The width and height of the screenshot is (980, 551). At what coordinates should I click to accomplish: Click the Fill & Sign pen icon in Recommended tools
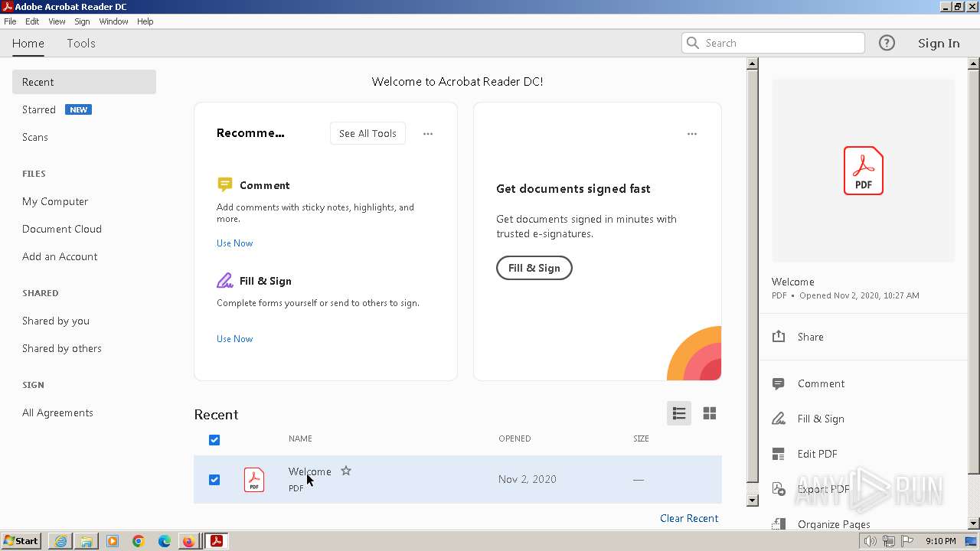click(x=224, y=281)
